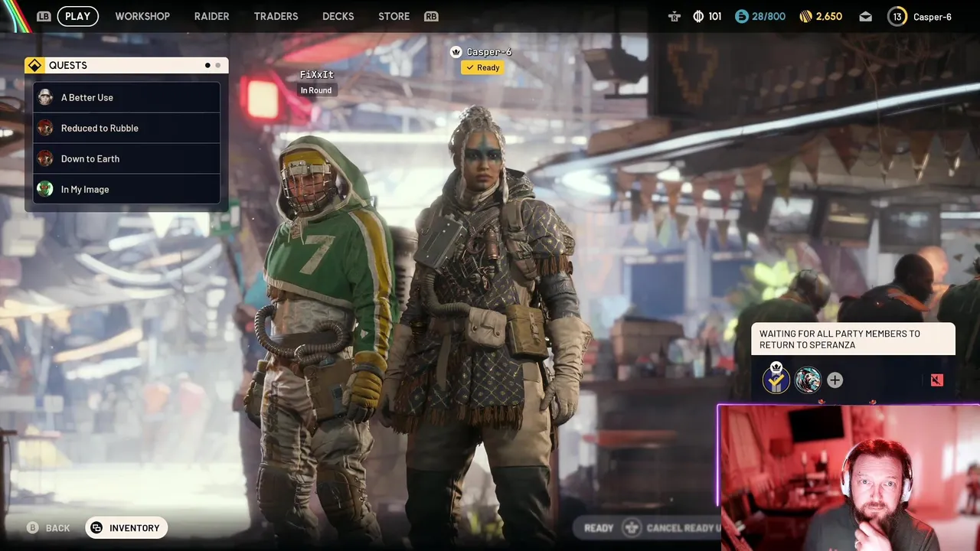Select first Quests page dot
980x551 pixels.
click(207, 65)
